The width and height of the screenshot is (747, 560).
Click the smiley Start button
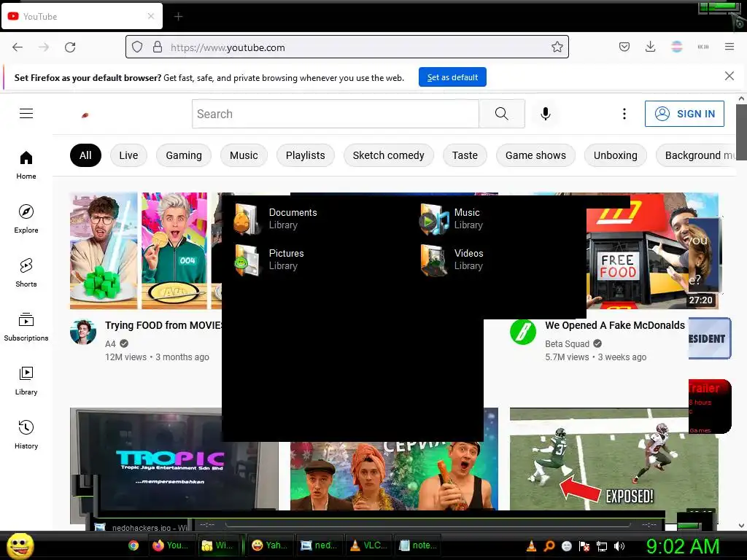click(x=20, y=546)
